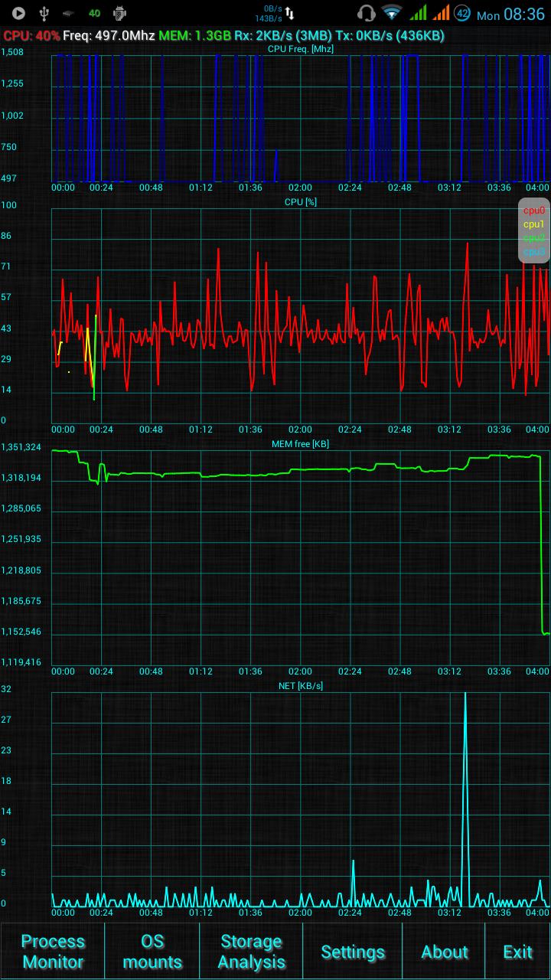Tap the green cellular signal bars
The width and height of the screenshot is (551, 980).
(418, 13)
